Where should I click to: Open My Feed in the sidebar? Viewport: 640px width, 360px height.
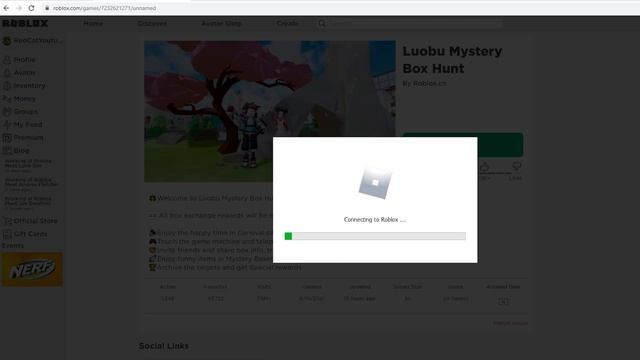(28, 124)
